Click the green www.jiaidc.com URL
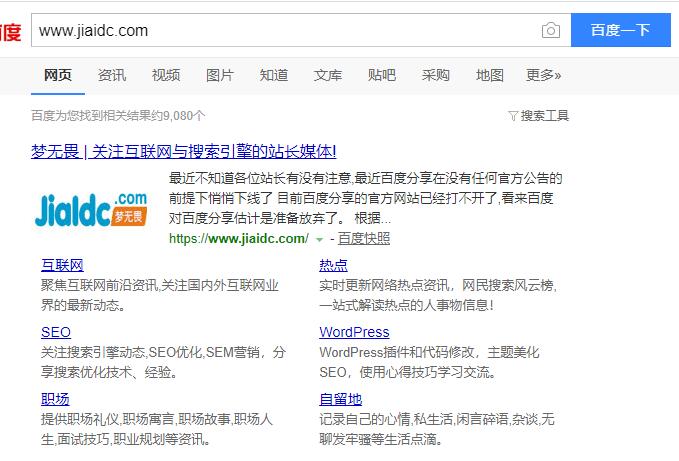This screenshot has height=461, width=679. (x=239, y=238)
